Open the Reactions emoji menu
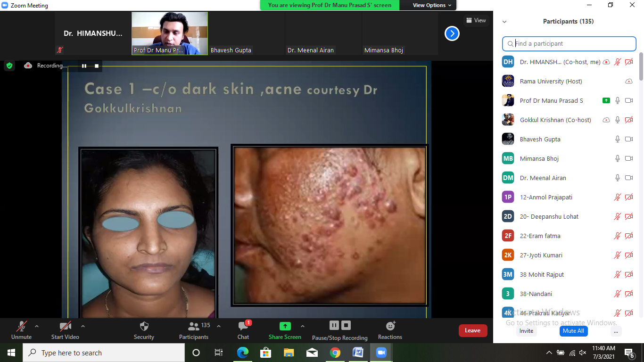644x362 pixels. point(390,330)
